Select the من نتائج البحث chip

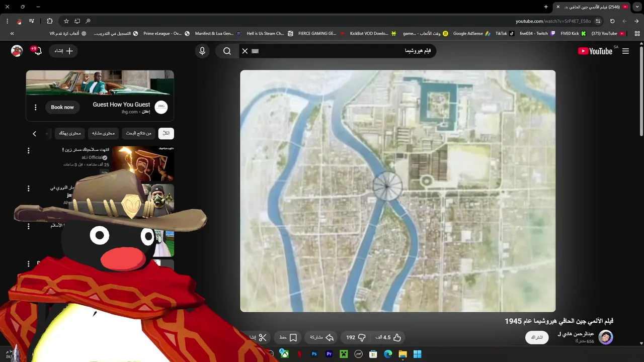click(x=138, y=133)
